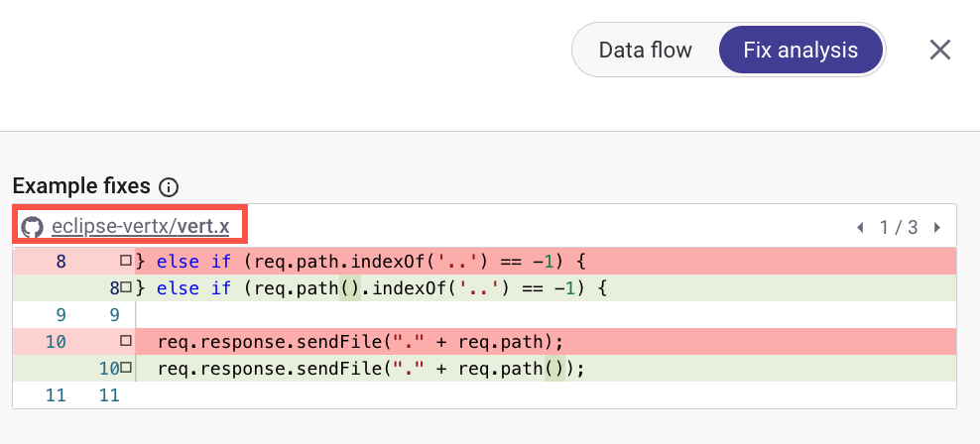
Task: Click old line number 11
Action: coord(55,395)
